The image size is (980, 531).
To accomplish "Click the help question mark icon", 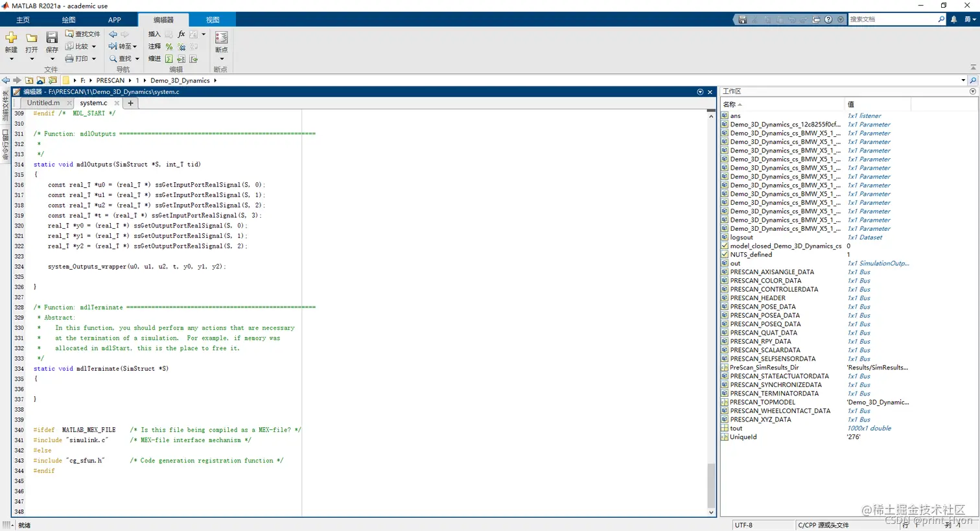I will tap(828, 19).
